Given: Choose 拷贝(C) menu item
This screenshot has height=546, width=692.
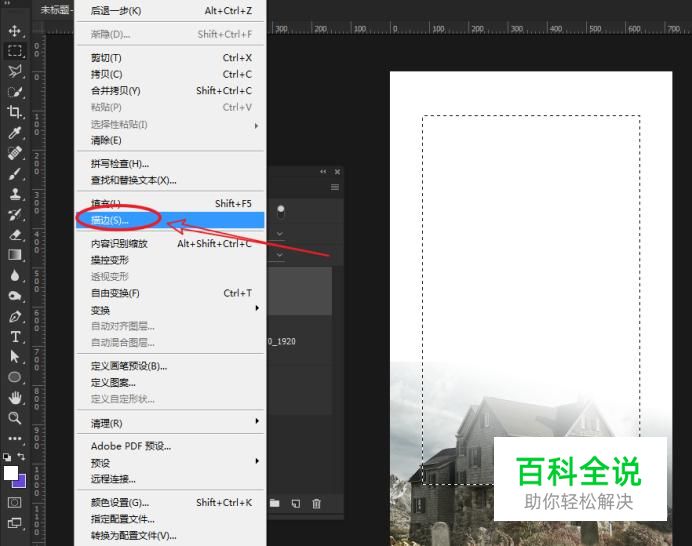Looking at the screenshot, I should point(171,74).
